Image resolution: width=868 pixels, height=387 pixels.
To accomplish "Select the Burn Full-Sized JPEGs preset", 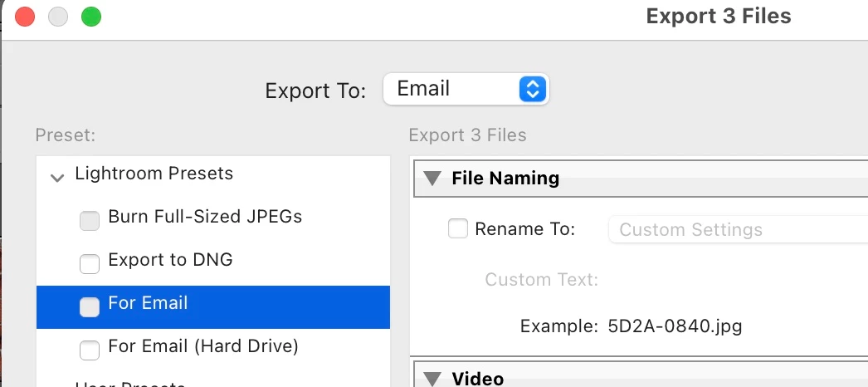I will 205,216.
